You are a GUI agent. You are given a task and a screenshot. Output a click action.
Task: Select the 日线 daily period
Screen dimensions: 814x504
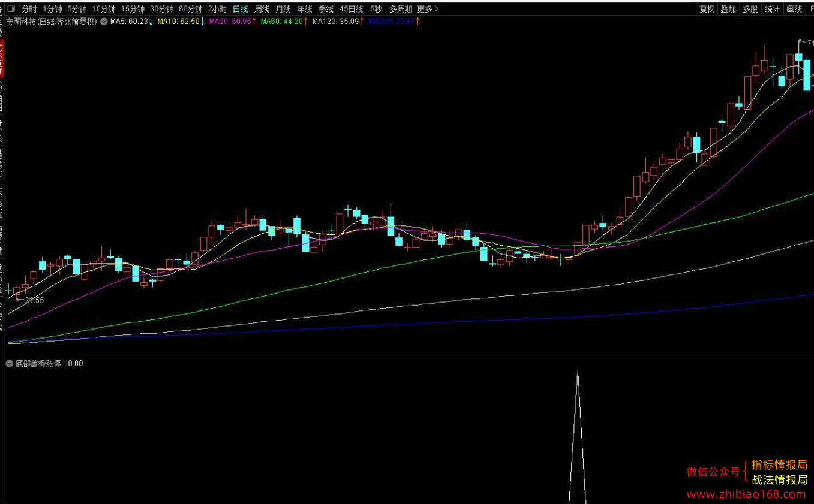[x=240, y=9]
